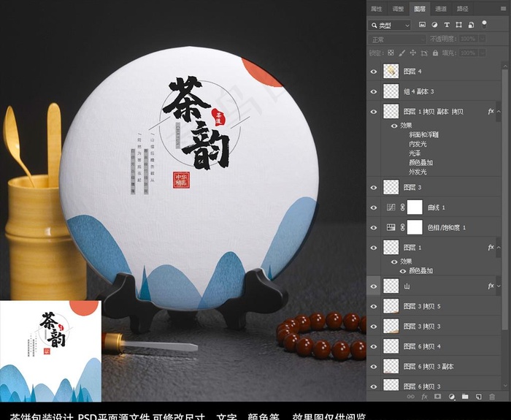Click prevent auto-nesting artboard lock icon
Screen dimensions: 511x420
coord(424,53)
